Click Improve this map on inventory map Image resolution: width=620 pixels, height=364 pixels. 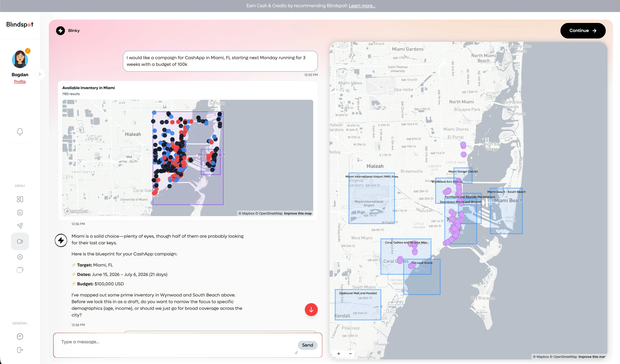click(298, 213)
